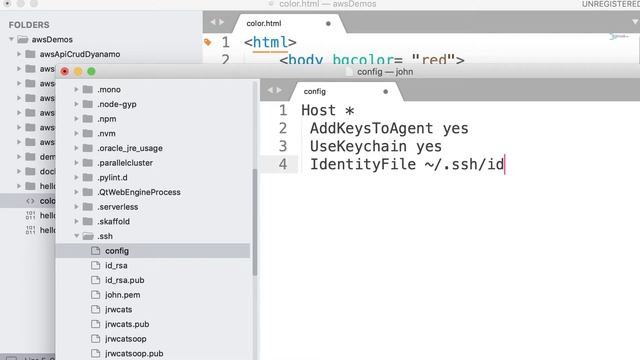Screen dimensions: 640x360
Task: Click the minimap in the color.html window
Action: pos(619,37)
